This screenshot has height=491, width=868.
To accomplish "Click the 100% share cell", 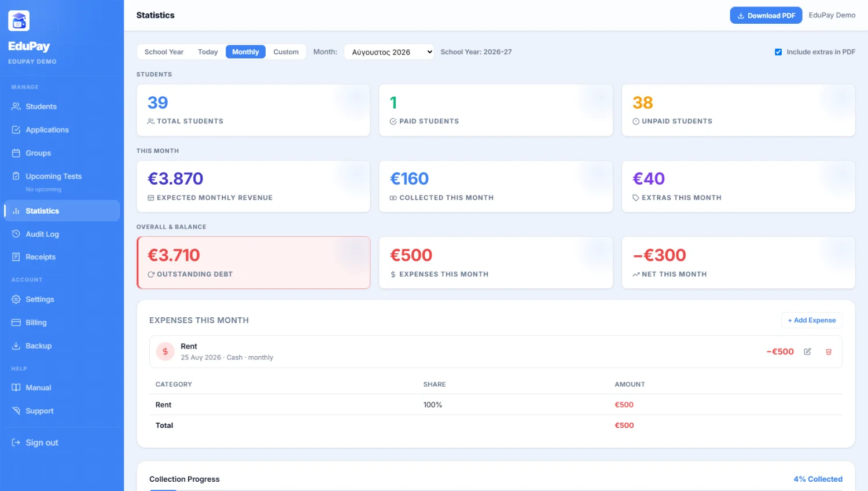I will click(x=433, y=405).
